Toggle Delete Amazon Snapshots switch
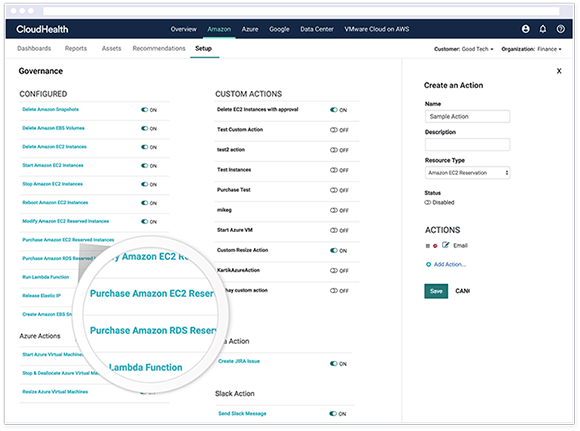The image size is (580, 431). [144, 110]
